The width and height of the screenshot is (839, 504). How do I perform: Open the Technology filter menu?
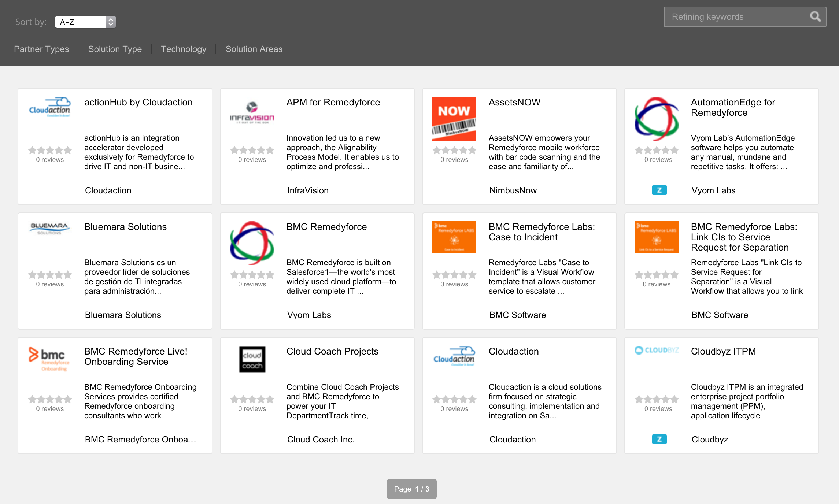(x=184, y=49)
